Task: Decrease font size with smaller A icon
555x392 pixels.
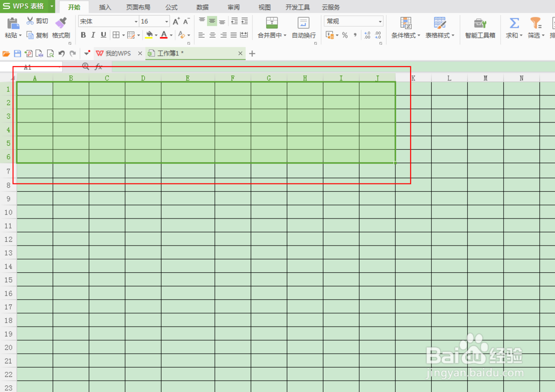Action: 186,22
